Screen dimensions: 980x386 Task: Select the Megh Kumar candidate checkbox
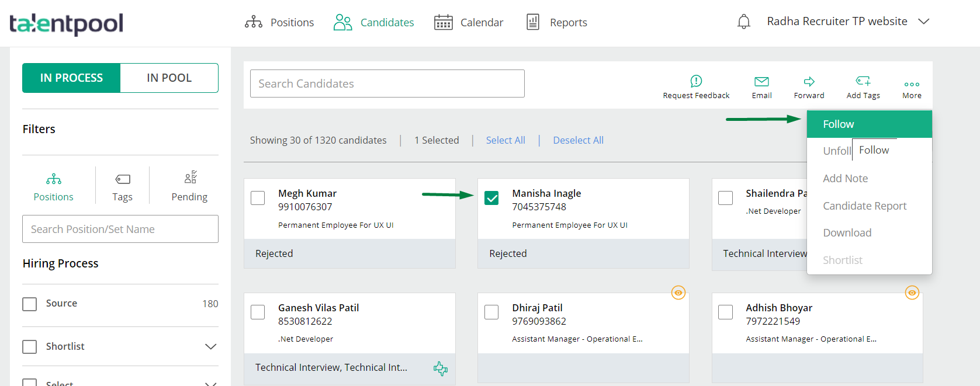[x=258, y=198]
